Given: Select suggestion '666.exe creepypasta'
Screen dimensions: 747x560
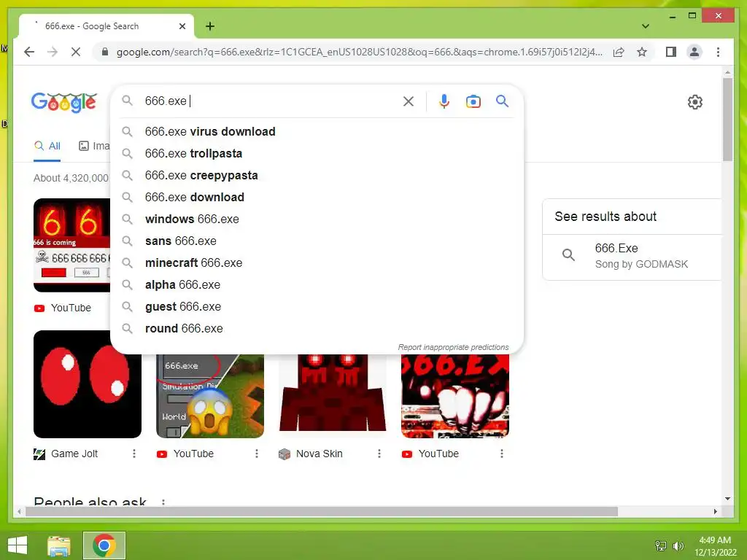Looking at the screenshot, I should [317, 175].
